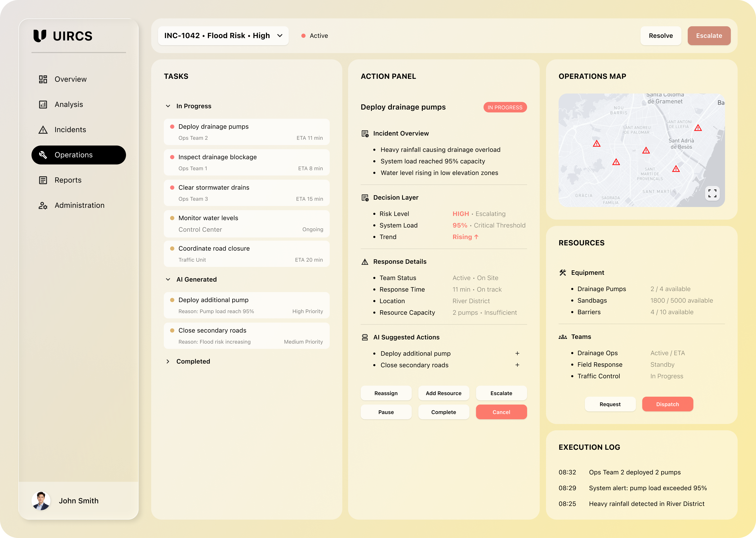Collapse the AI Generated task group
Viewport: 756px width, 538px height.
168,279
